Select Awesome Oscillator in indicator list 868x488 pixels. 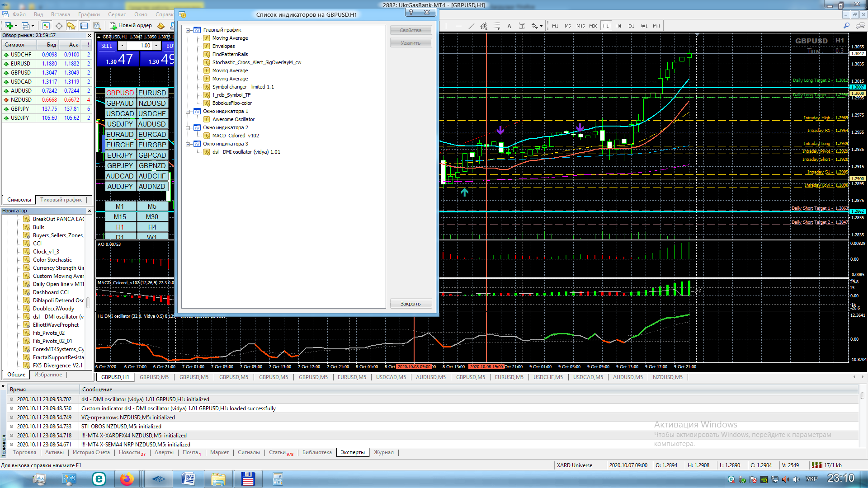[x=233, y=119]
